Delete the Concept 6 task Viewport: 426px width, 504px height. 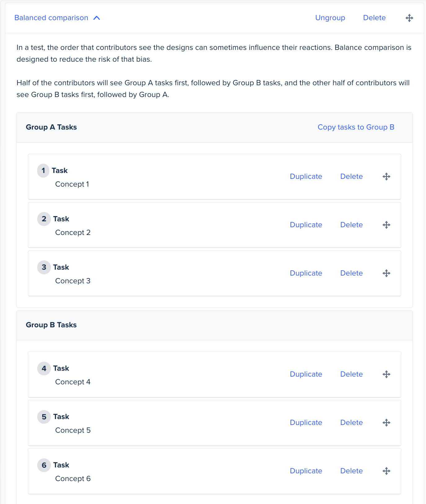[x=351, y=471]
